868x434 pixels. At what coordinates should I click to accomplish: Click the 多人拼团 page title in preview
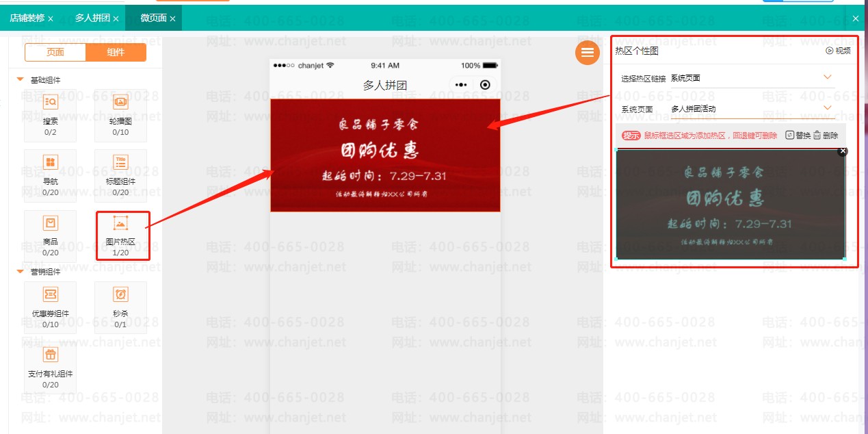pos(385,86)
